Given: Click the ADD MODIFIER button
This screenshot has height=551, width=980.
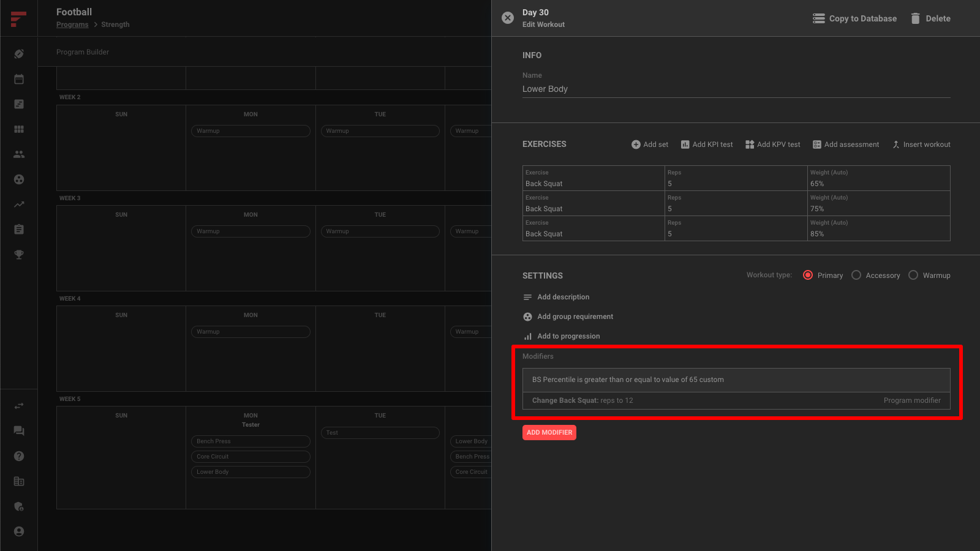Looking at the screenshot, I should pos(549,432).
